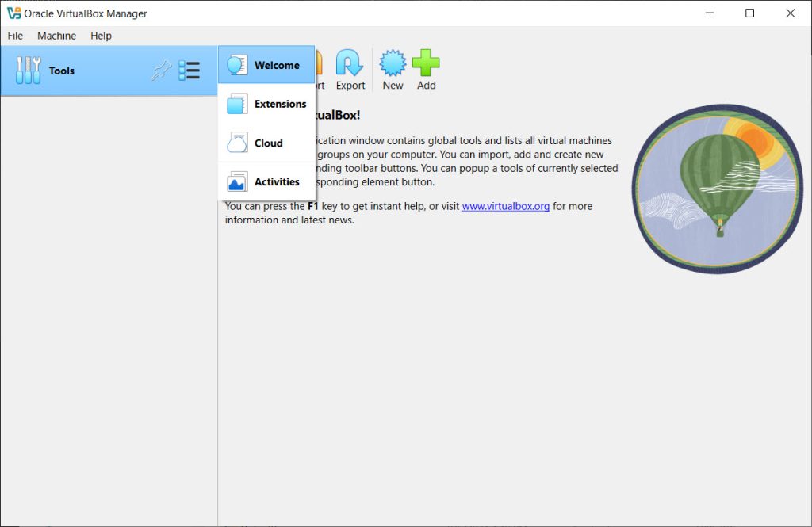
Task: Open Extensions from the tools popup
Action: pos(266,104)
